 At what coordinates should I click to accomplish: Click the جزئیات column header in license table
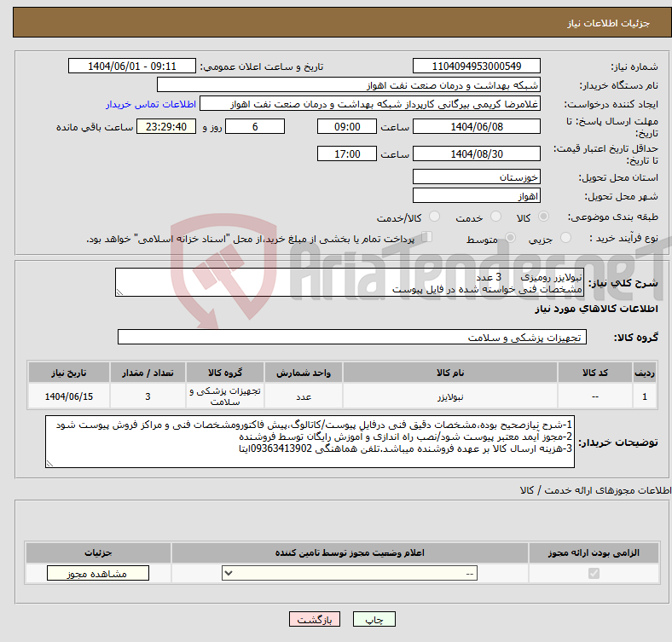[98, 552]
